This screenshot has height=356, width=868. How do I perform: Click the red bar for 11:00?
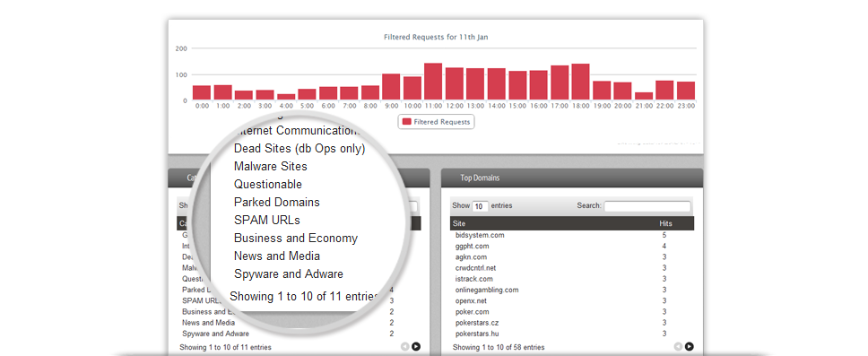(433, 82)
